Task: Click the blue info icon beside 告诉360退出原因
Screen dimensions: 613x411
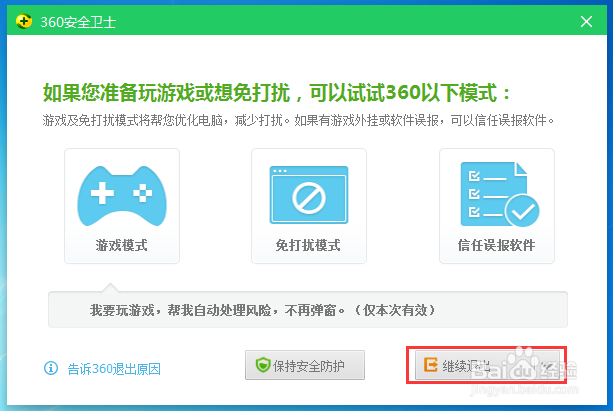Action: tap(51, 368)
